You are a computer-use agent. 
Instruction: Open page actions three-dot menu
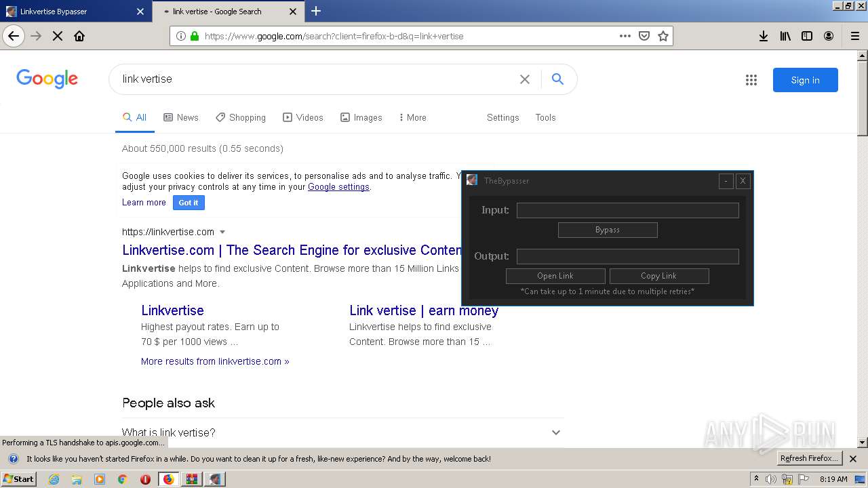[x=625, y=36]
